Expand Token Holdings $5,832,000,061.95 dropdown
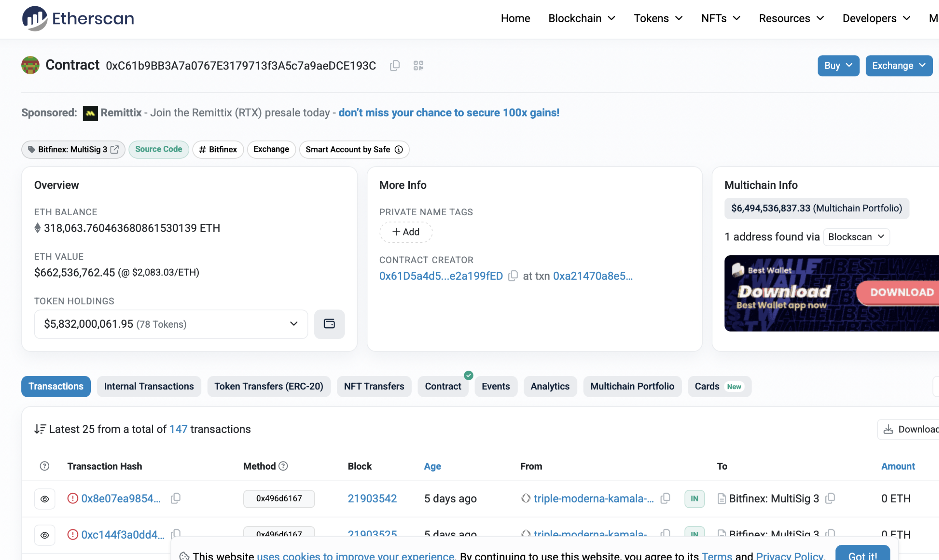The height and width of the screenshot is (560, 939). pos(171,324)
